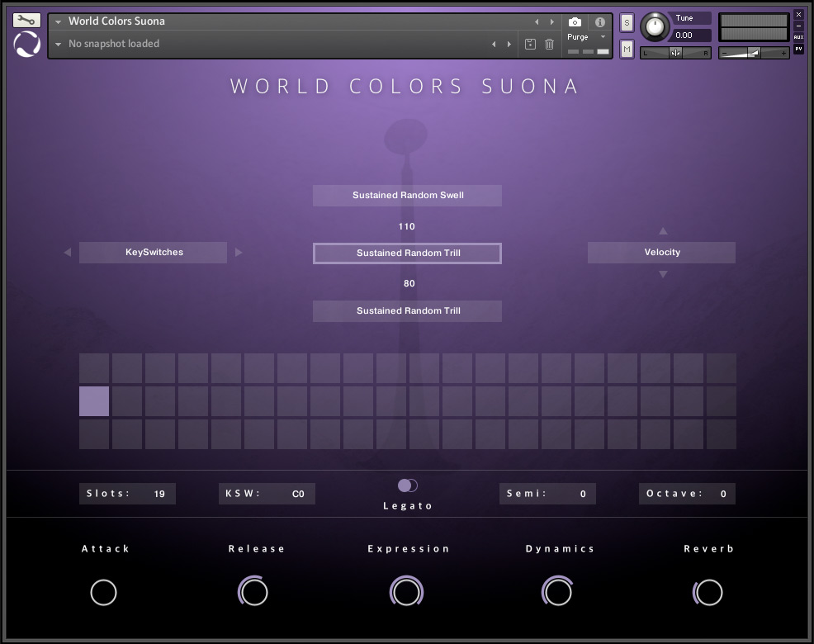
Task: Delete snapshot with trash icon
Action: pyautogui.click(x=549, y=44)
